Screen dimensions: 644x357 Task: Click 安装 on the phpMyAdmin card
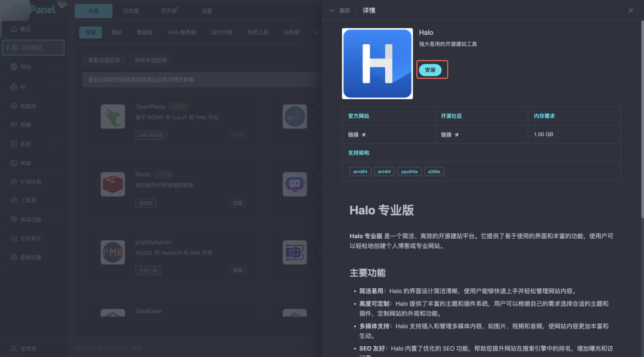click(238, 270)
